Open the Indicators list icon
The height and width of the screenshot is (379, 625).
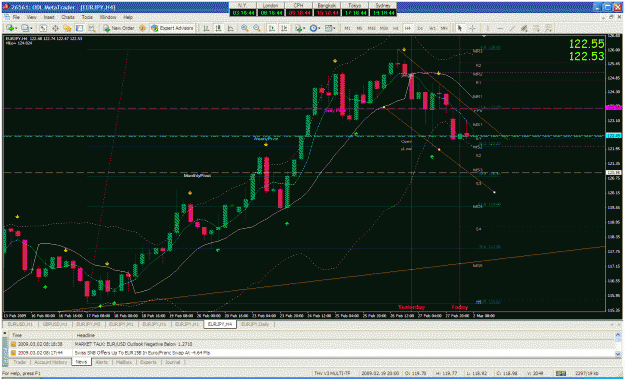[298, 28]
